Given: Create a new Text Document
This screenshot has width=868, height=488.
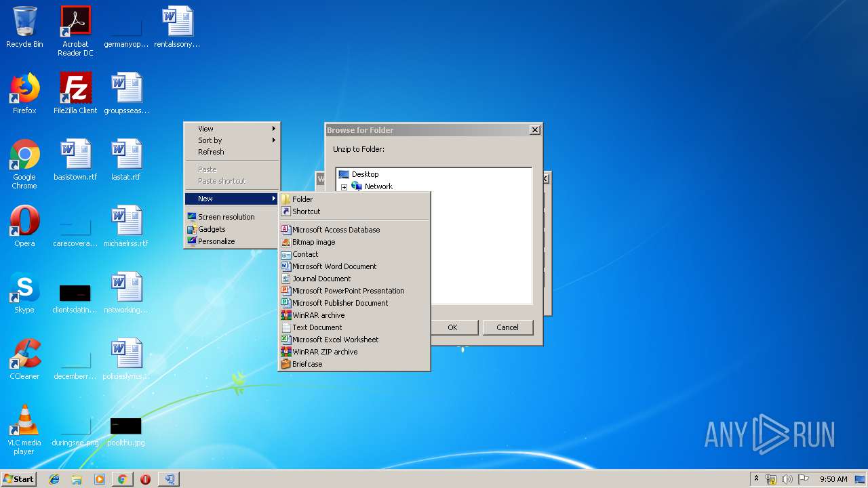Looking at the screenshot, I should point(354,327).
